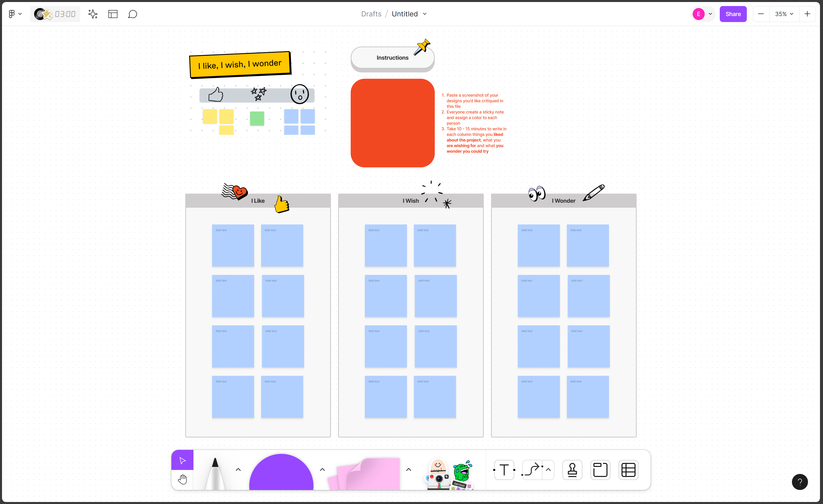
Task: Select the stamp/asset tool
Action: [572, 471]
